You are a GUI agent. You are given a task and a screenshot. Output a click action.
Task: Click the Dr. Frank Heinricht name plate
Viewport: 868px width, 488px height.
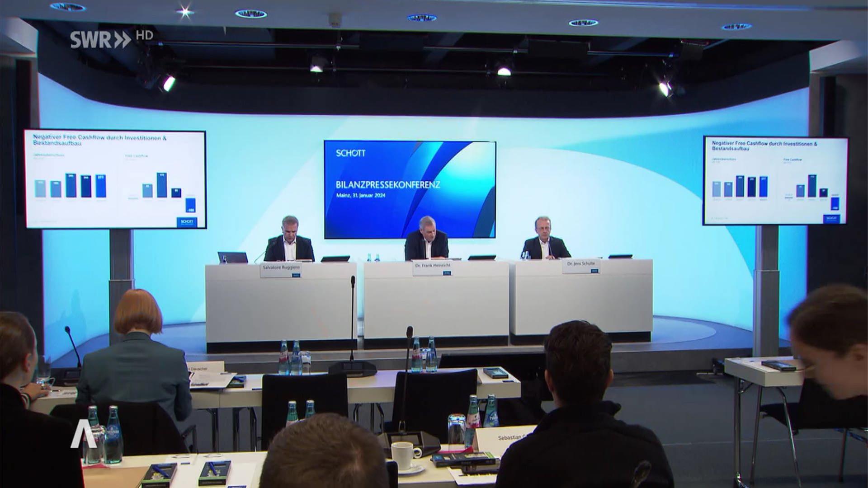433,266
